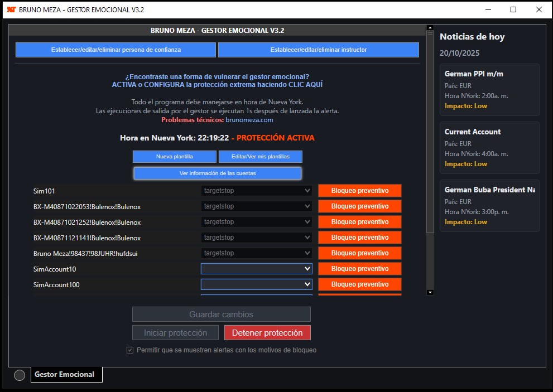Click the round indicator beside Gestor Emocional tab
The image size is (553, 392).
[x=20, y=375]
